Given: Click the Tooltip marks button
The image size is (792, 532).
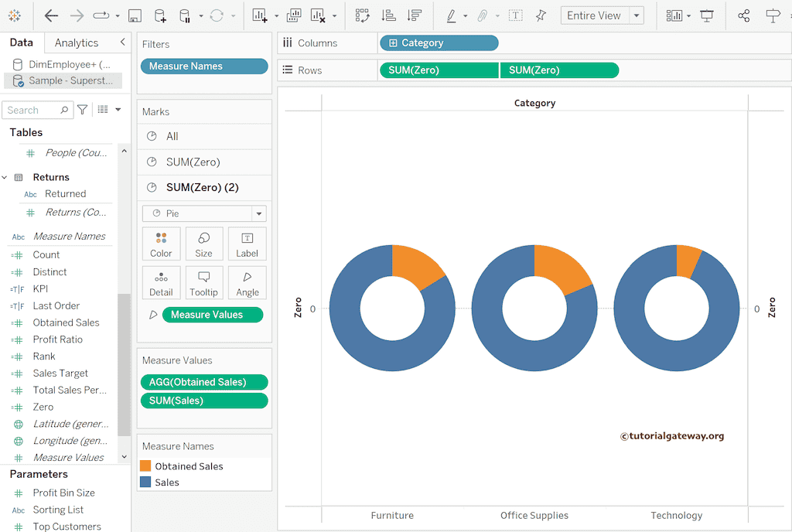Looking at the screenshot, I should [x=204, y=283].
